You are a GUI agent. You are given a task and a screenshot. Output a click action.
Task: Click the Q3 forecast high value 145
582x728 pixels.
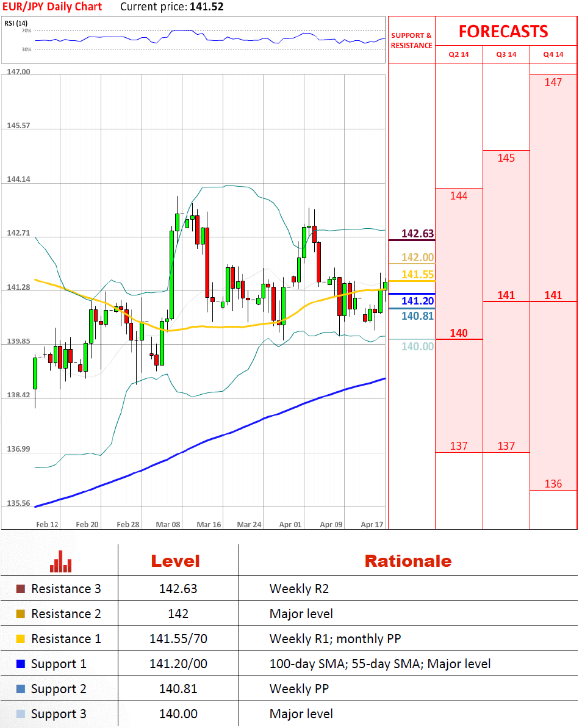click(506, 158)
